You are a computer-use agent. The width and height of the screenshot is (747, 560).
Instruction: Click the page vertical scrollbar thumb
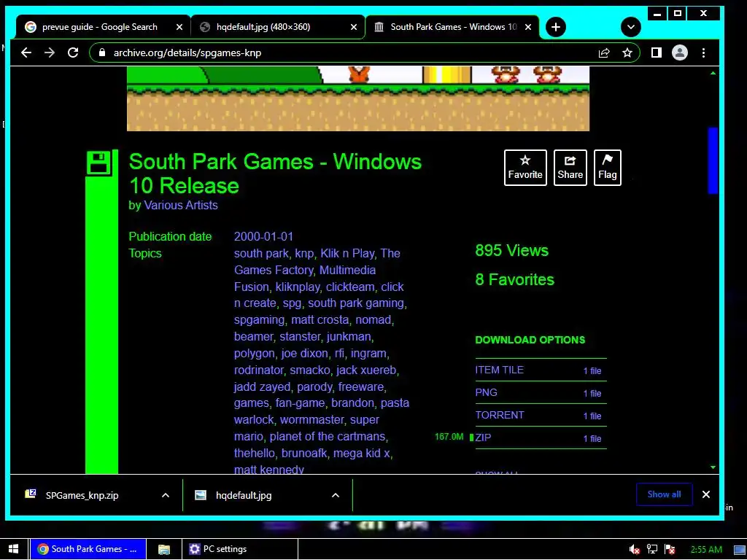(x=713, y=160)
